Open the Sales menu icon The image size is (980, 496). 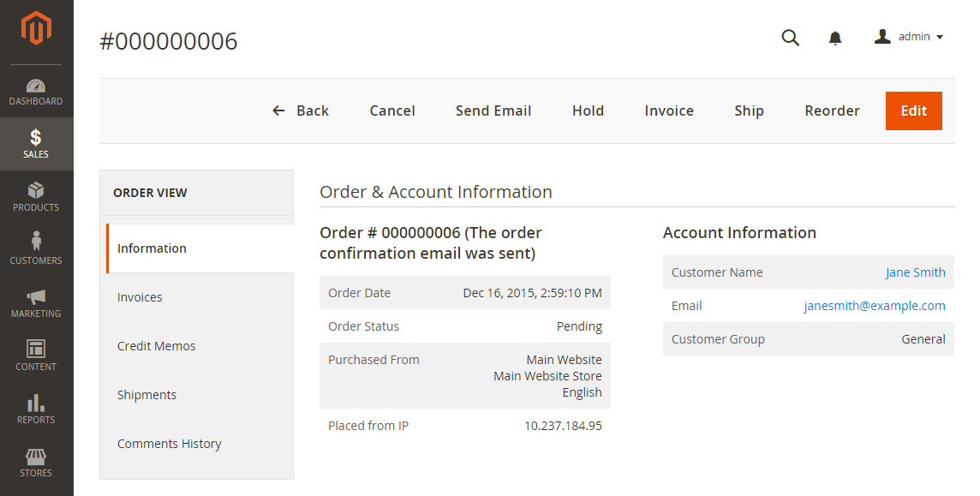click(x=36, y=137)
